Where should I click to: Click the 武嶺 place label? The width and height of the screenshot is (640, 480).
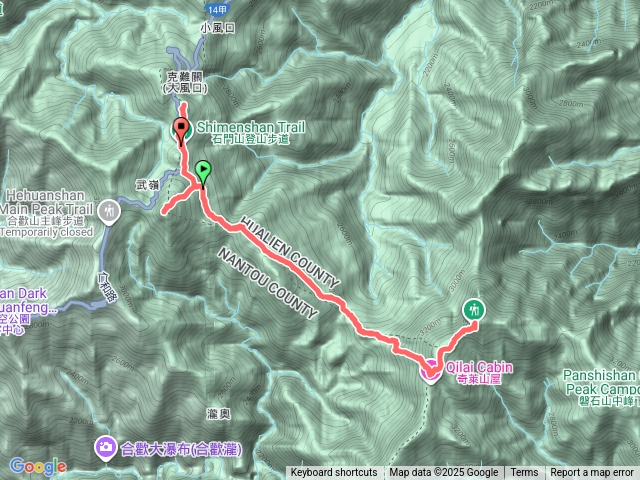[147, 186]
